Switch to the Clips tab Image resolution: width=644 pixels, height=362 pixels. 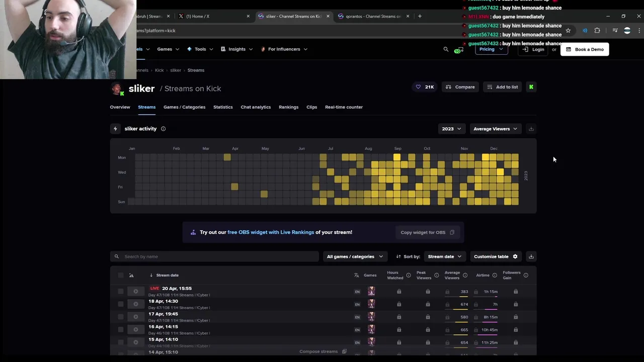pos(311,107)
